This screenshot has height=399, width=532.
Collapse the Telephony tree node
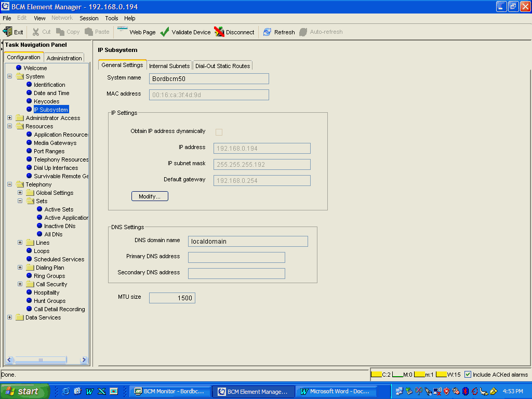(9, 184)
